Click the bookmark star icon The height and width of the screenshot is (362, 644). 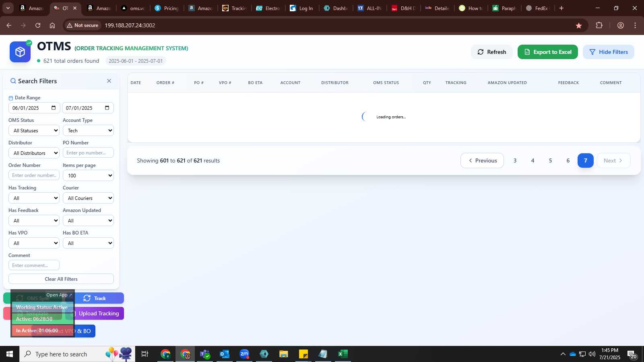click(x=579, y=25)
